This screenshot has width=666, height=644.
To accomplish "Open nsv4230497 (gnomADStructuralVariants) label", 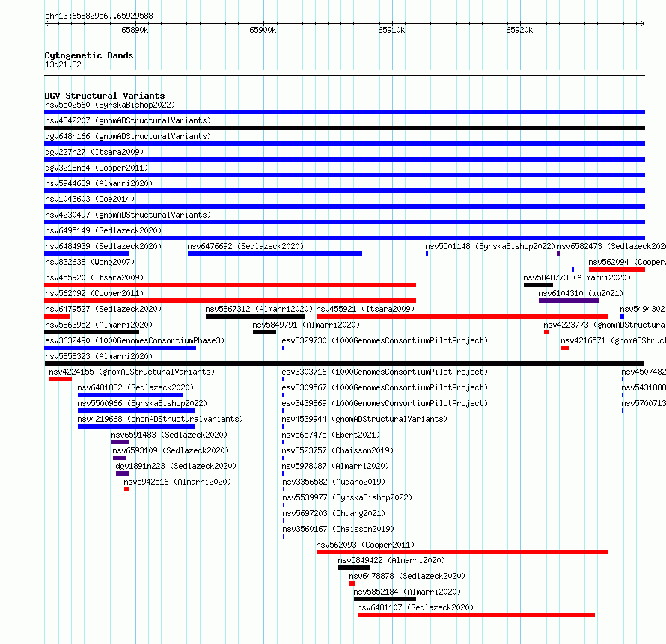I will point(128,215).
